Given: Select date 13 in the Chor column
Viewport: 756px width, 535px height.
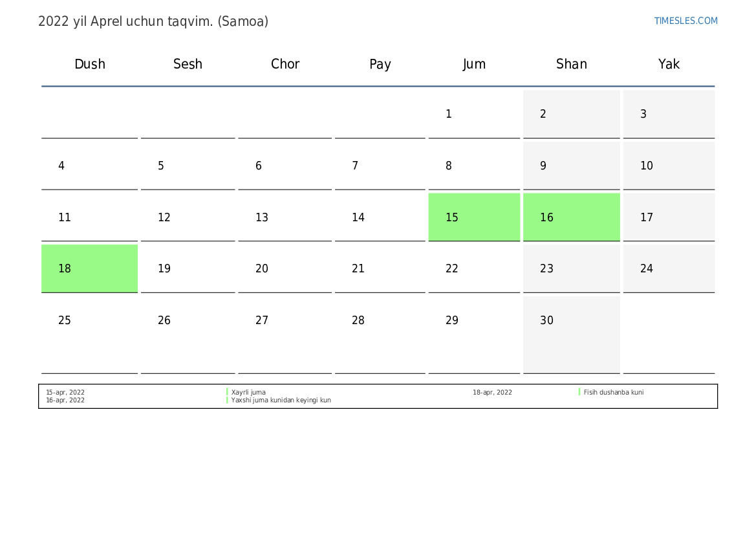Looking at the screenshot, I should pos(262,218).
